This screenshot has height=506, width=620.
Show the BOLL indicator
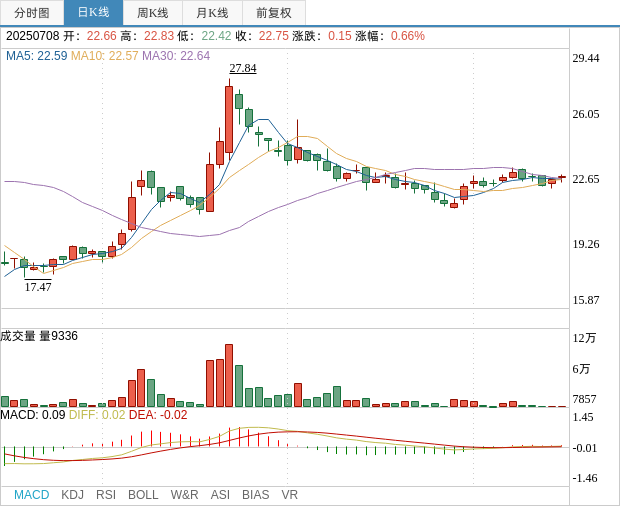coord(143,495)
